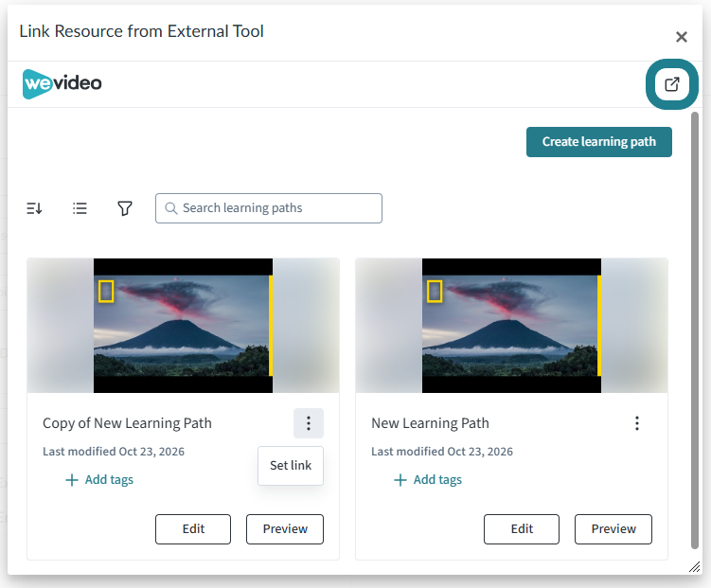Open Copy of New Learning Path thumbnail

point(183,326)
